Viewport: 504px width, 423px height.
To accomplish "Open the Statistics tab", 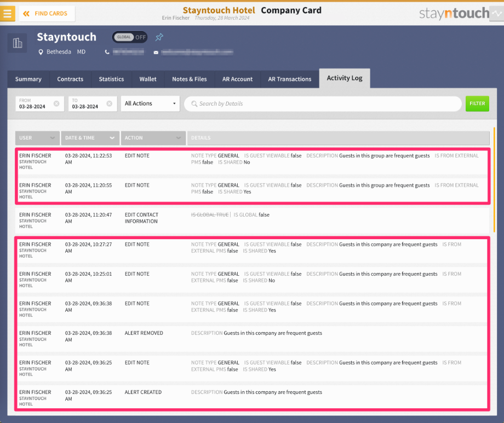I will [111, 79].
